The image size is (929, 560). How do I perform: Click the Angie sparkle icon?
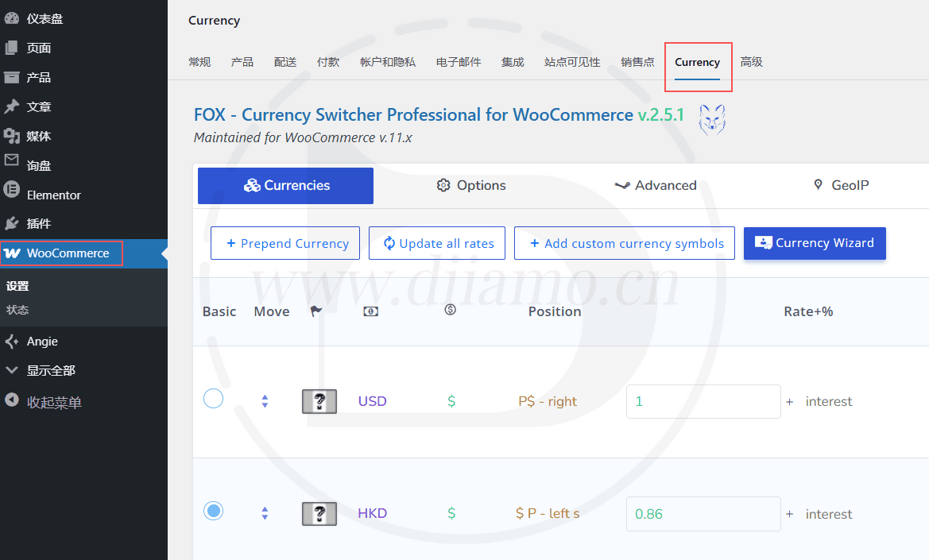(11, 342)
